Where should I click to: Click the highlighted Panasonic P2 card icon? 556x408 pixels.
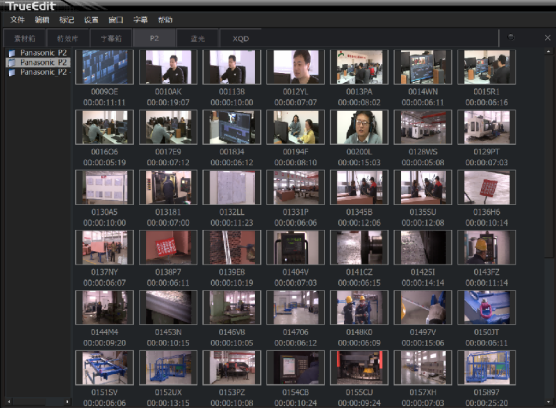pos(12,63)
